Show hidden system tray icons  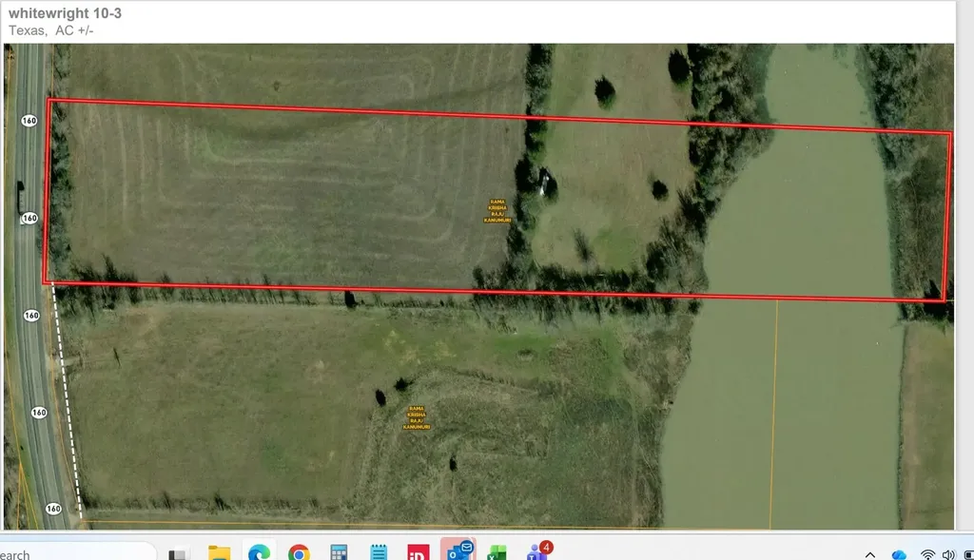coord(870,554)
